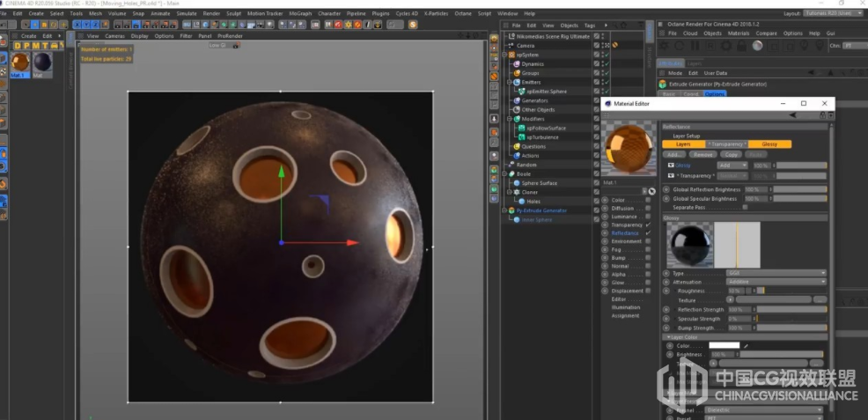Click the Material Editor back arrow icon
Image resolution: width=868 pixels, height=420 pixels.
click(792, 115)
